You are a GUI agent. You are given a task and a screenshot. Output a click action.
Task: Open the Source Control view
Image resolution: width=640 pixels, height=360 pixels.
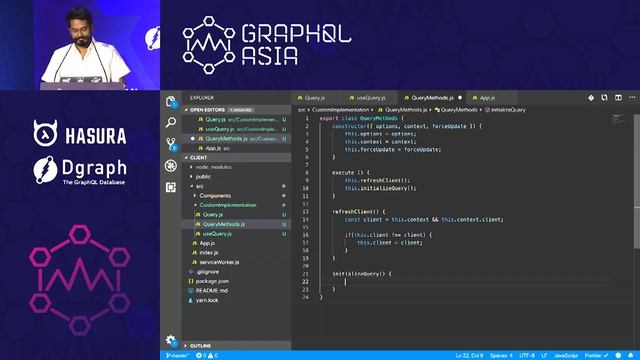pos(171,144)
